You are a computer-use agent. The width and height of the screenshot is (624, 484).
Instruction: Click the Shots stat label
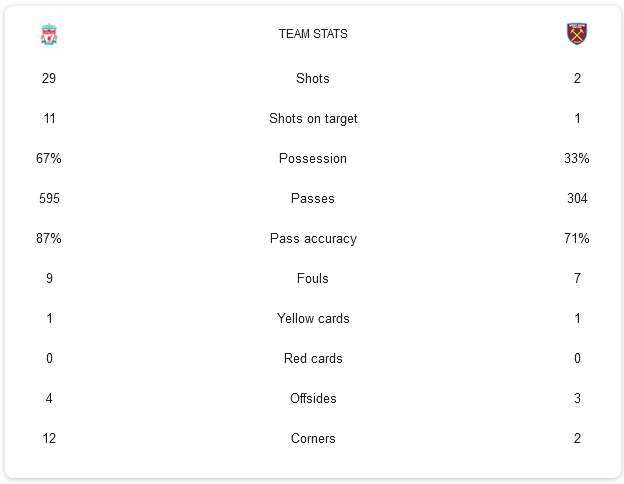313,78
